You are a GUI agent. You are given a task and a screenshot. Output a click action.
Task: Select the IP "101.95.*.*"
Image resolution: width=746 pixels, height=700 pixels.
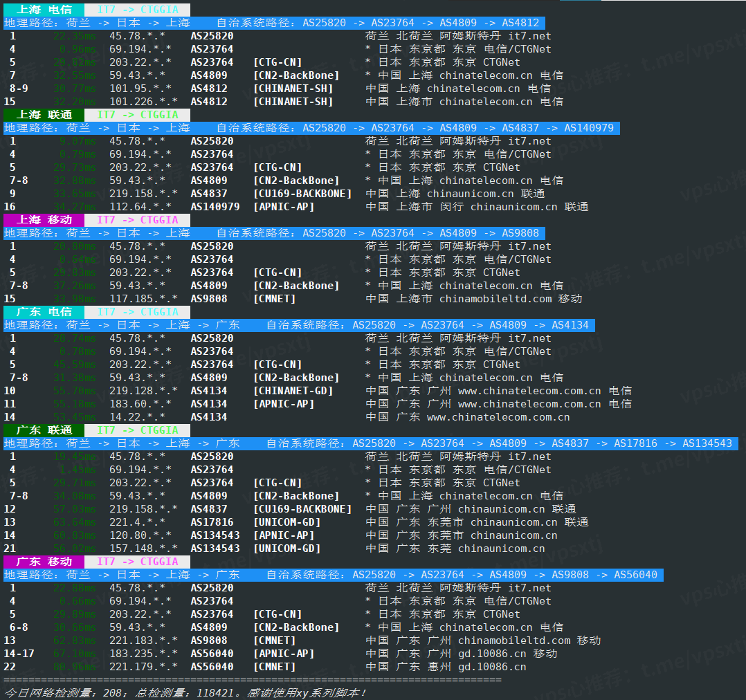point(140,89)
